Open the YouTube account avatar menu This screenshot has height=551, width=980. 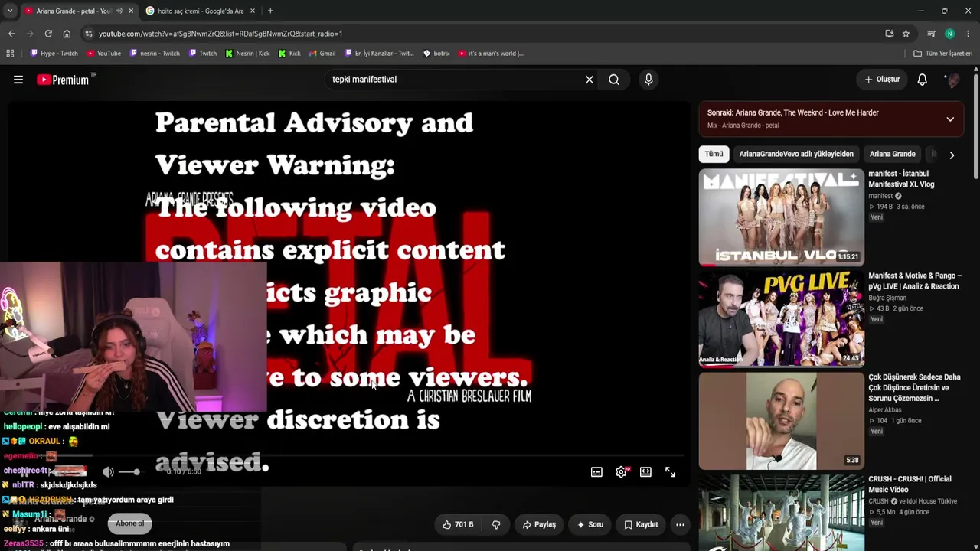[x=952, y=80]
